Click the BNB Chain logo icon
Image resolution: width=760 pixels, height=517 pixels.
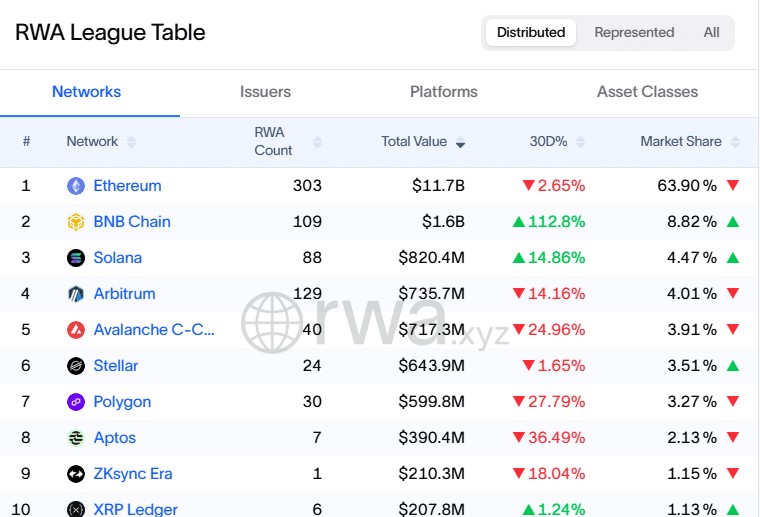(x=76, y=222)
